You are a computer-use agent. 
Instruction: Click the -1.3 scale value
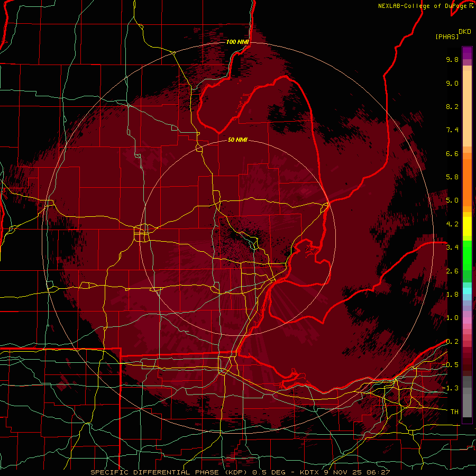click(450, 388)
